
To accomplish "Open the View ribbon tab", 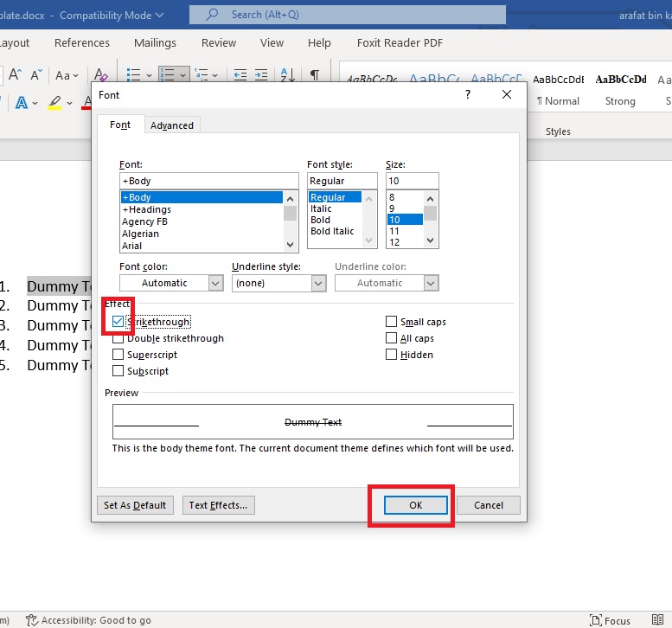I will click(272, 43).
